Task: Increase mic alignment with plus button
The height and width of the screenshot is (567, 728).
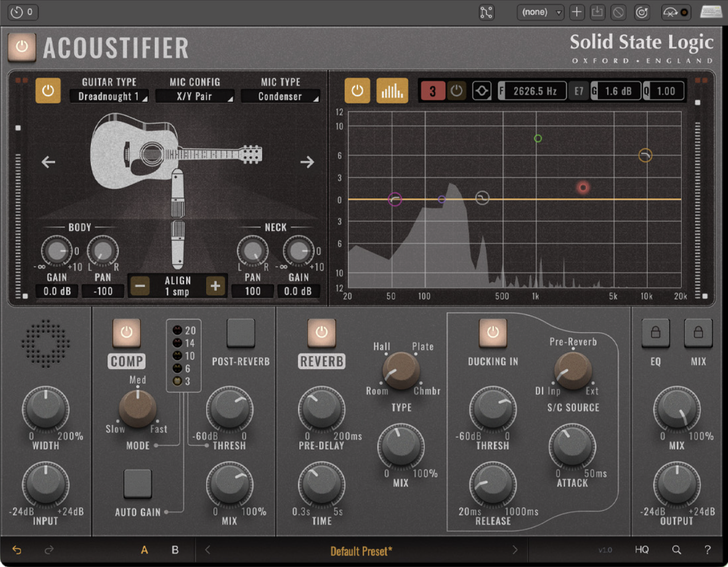Action: click(x=215, y=285)
